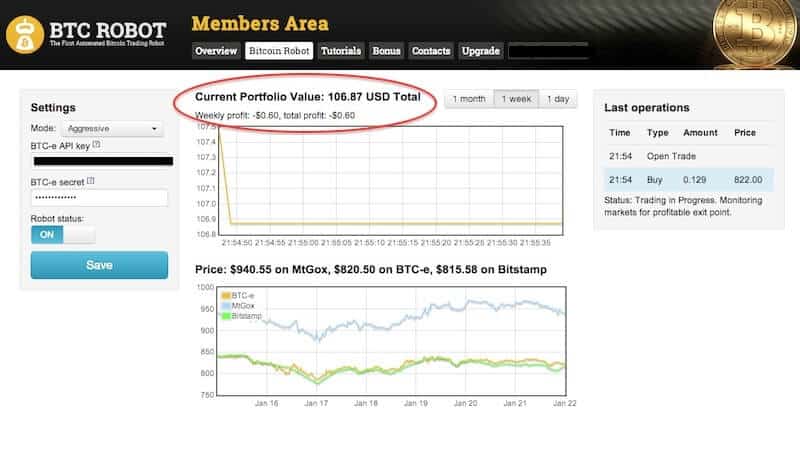The width and height of the screenshot is (800, 464).
Task: Click the Save button
Action: (99, 265)
